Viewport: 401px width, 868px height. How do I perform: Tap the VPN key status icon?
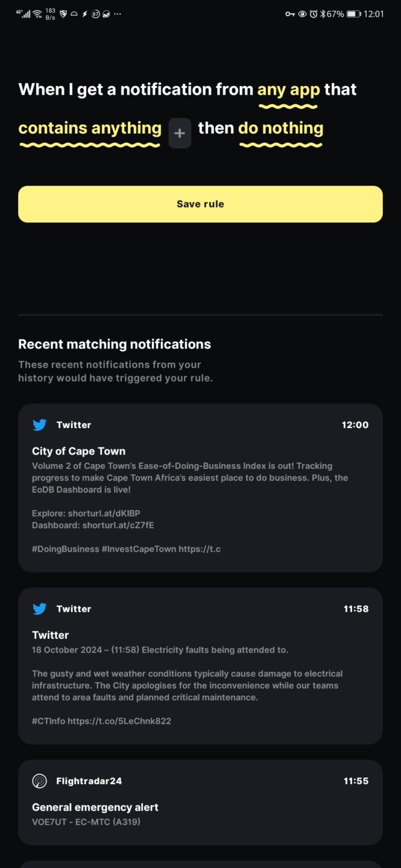[290, 14]
